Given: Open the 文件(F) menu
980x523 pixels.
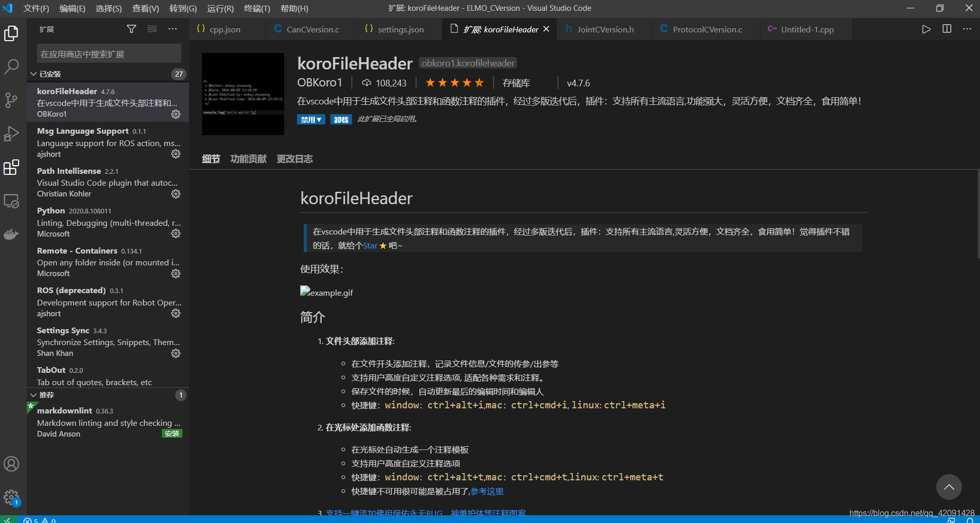Looking at the screenshot, I should pos(36,8).
